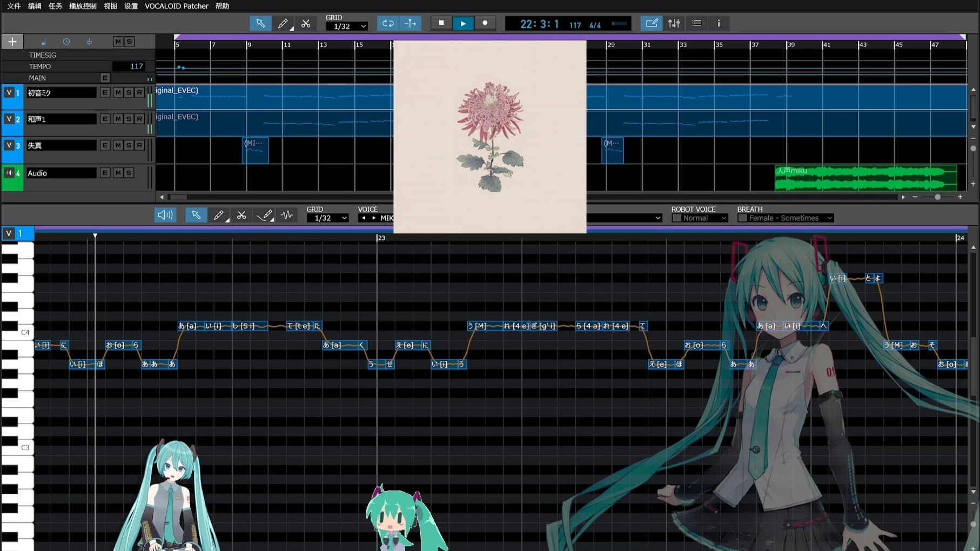Toggle the note icon in track header
The height and width of the screenshot is (551, 980).
[43, 42]
